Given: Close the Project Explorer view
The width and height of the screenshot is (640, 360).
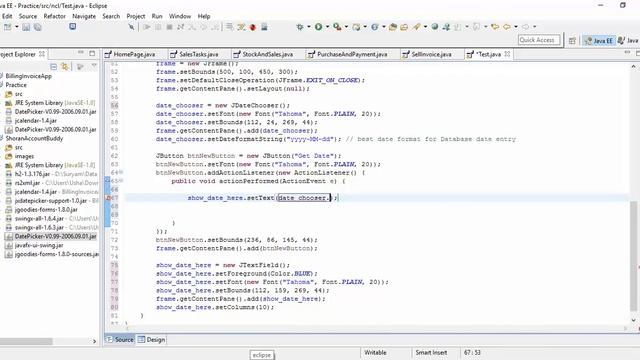Looking at the screenshot, I should 42,54.
